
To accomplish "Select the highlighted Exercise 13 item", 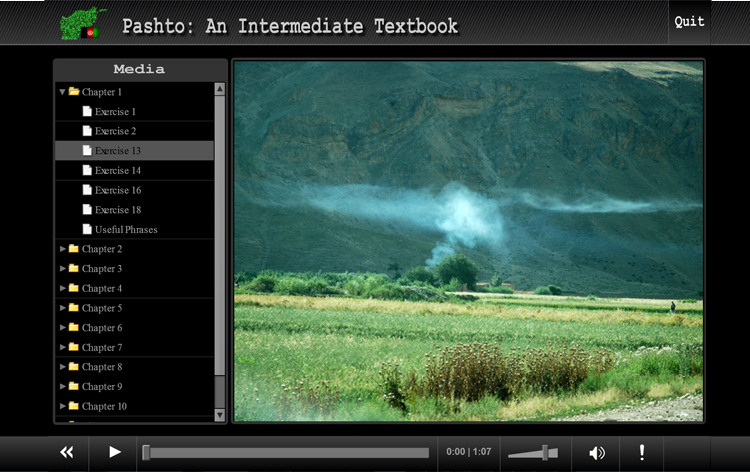I will click(134, 151).
